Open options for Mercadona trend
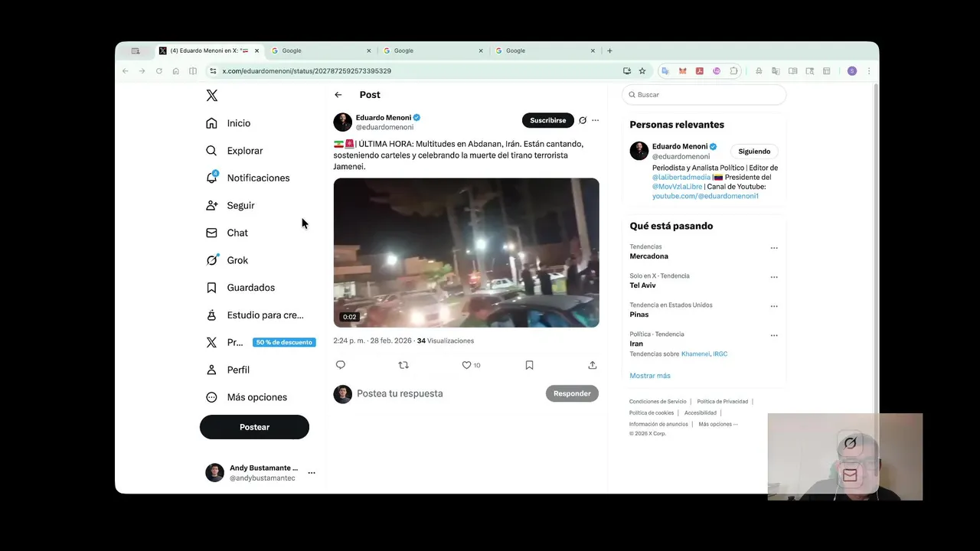Screen dimensions: 980x551 pos(774,248)
